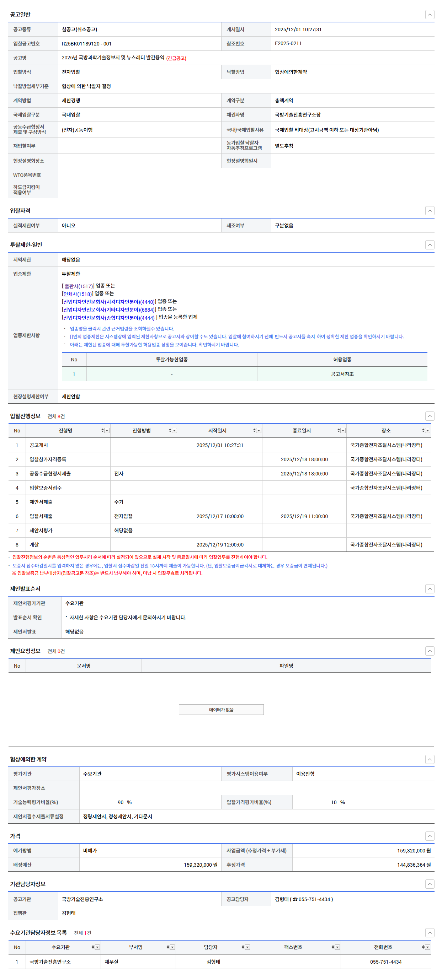This screenshot has width=442, height=980.
Task: Open the 인쇄사(1518) industry link
Action: (x=77, y=294)
